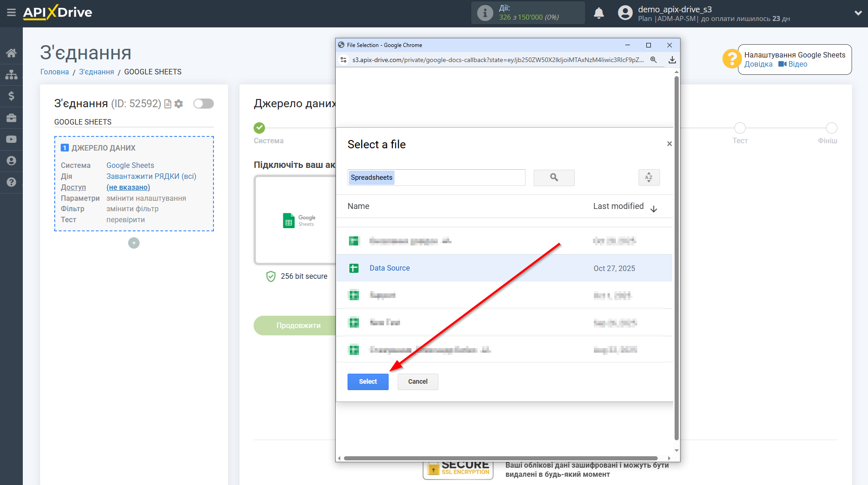This screenshot has height=485, width=868.
Task: Navigate to Головна breadcrumb
Action: click(54, 72)
